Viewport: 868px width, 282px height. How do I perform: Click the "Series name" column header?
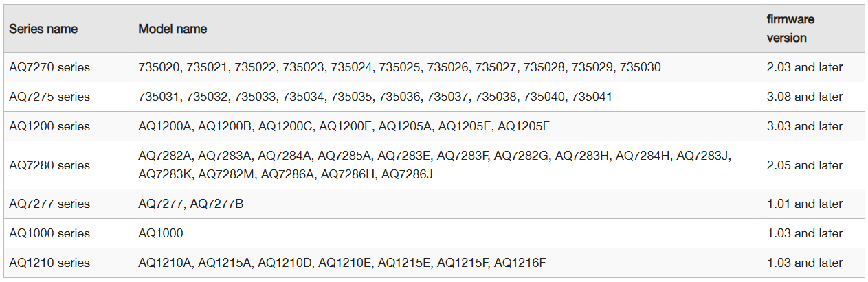(x=43, y=29)
